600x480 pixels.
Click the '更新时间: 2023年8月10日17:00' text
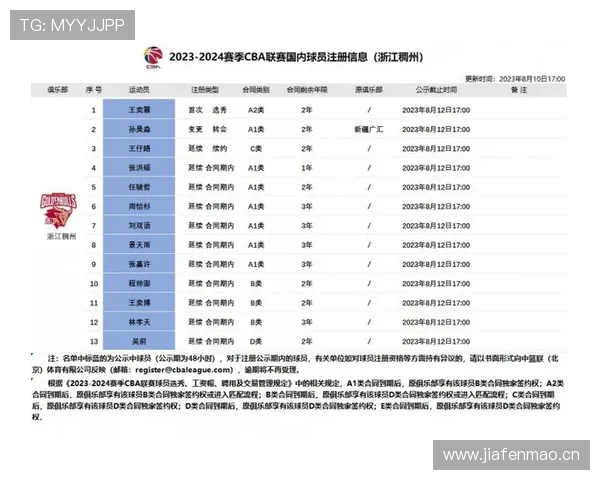(515, 79)
